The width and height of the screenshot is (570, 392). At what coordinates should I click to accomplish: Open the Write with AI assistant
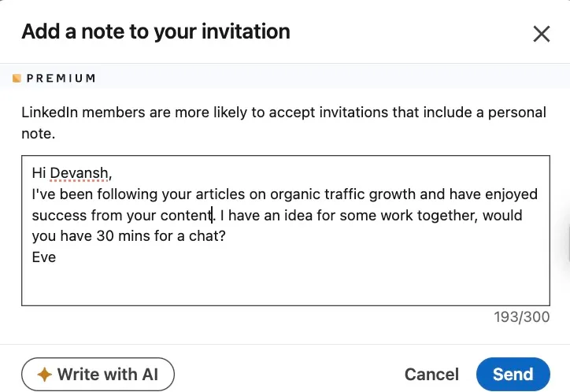(x=98, y=374)
